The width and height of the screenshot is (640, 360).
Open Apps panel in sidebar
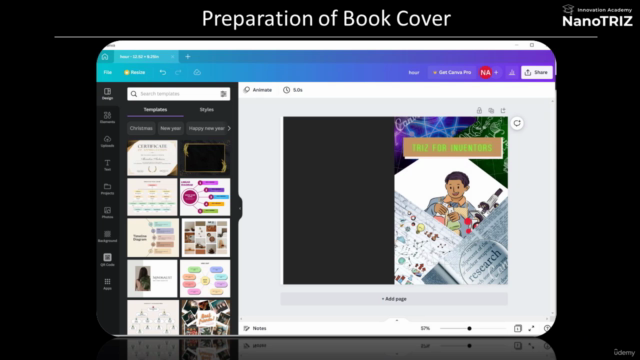pyautogui.click(x=107, y=284)
